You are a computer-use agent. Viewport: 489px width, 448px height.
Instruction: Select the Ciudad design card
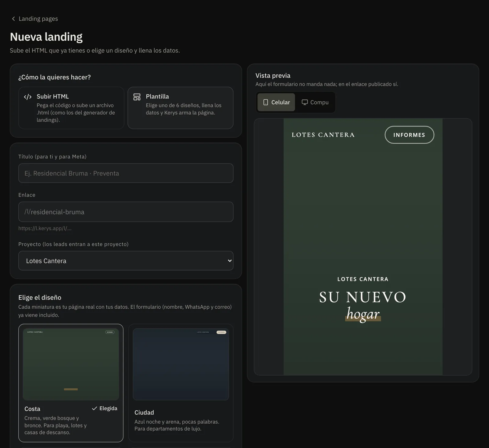pos(181,383)
